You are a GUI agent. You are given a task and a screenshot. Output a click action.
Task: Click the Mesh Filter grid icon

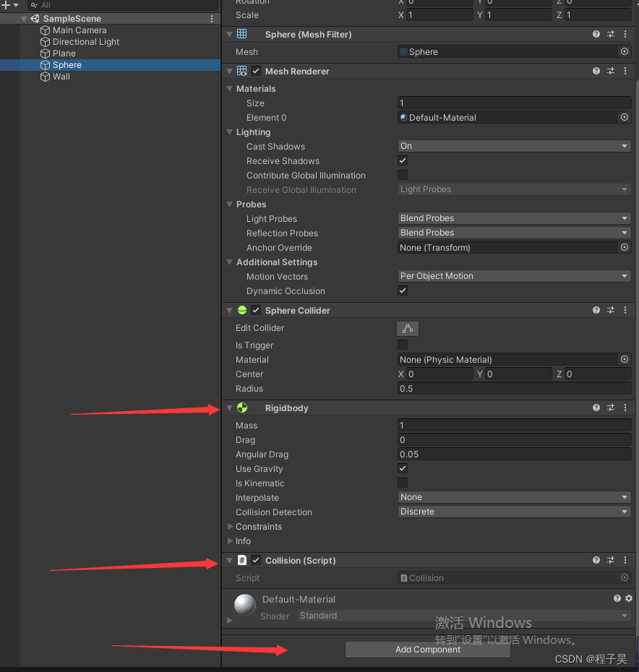pyautogui.click(x=242, y=34)
